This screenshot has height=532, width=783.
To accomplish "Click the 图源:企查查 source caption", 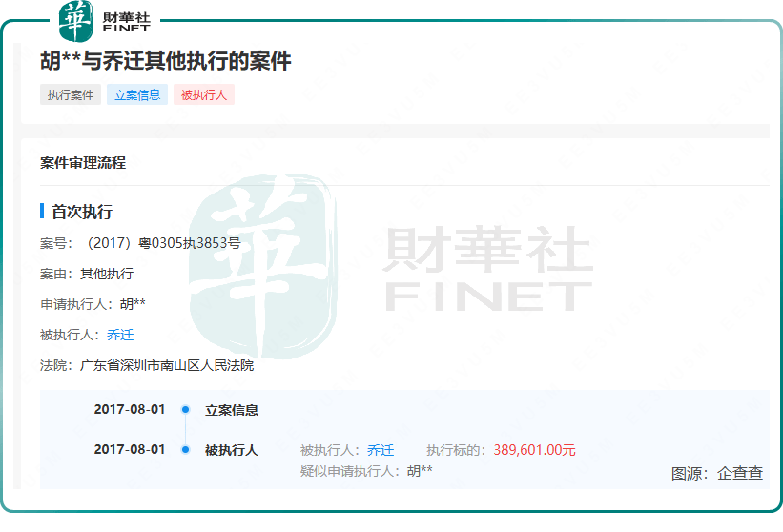I will (x=716, y=473).
